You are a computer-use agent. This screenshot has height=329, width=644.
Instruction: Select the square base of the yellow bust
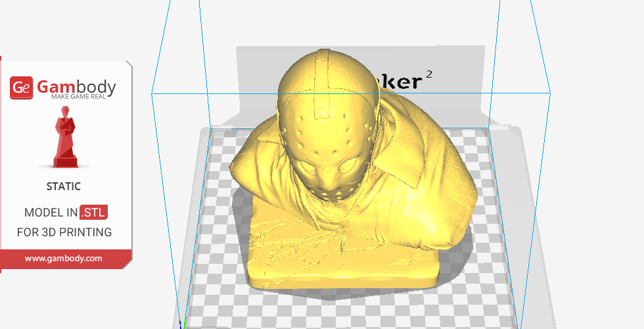[342, 270]
